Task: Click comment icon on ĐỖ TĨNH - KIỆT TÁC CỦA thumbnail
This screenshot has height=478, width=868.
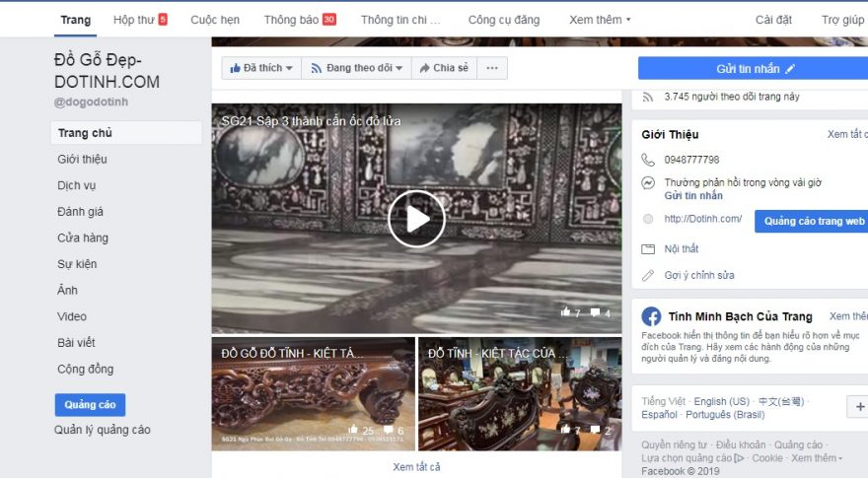Action: (595, 429)
